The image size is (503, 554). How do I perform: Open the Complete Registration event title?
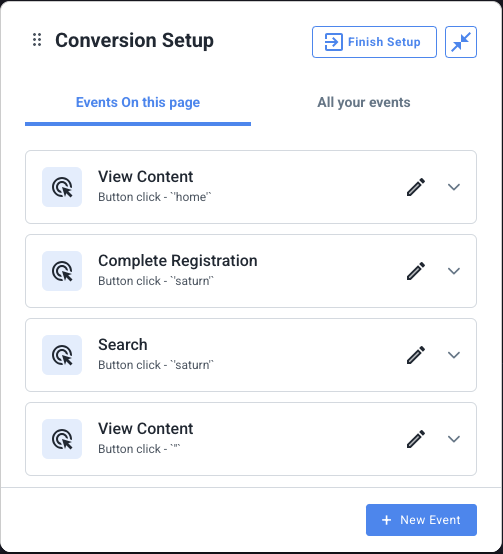click(x=178, y=261)
